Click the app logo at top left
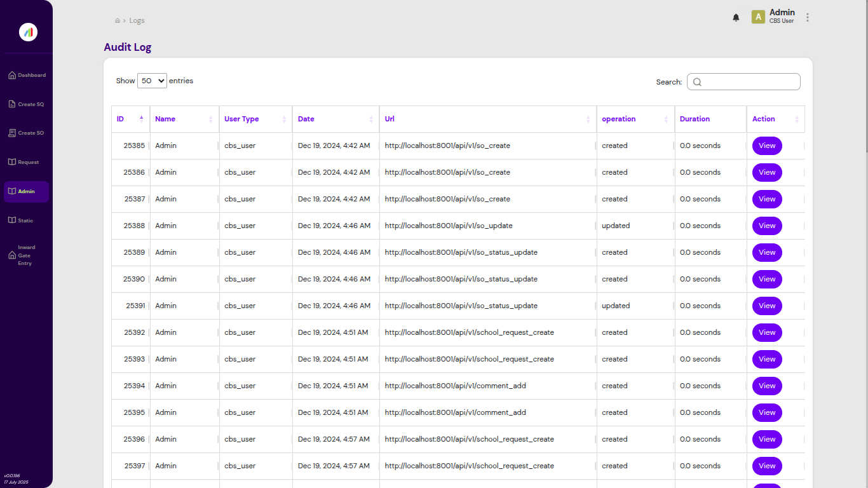The width and height of the screenshot is (868, 488). [x=27, y=32]
